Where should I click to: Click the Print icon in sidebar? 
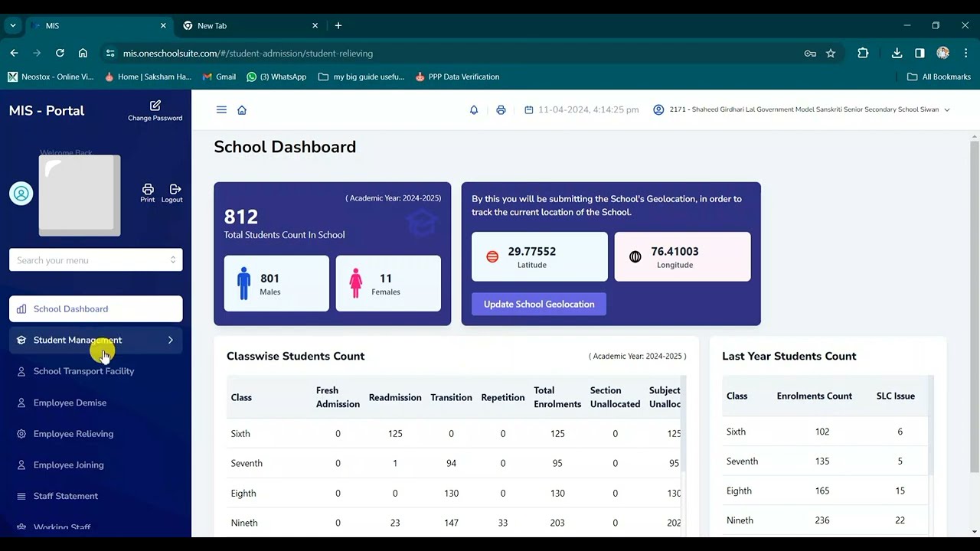click(148, 193)
